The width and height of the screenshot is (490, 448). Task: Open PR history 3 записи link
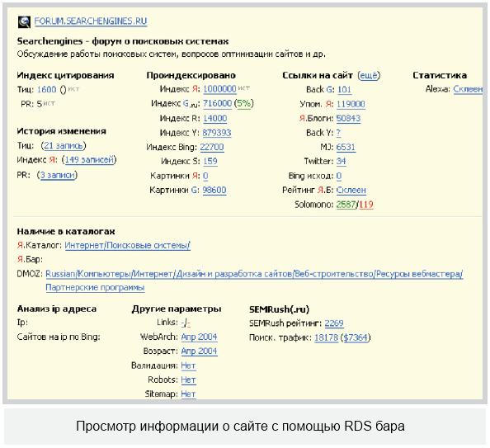58,175
